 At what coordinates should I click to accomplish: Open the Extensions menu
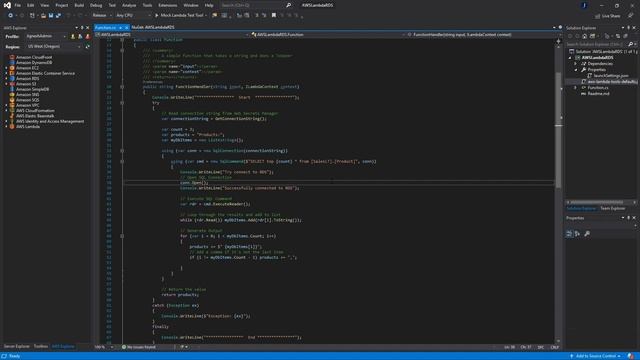[168, 5]
